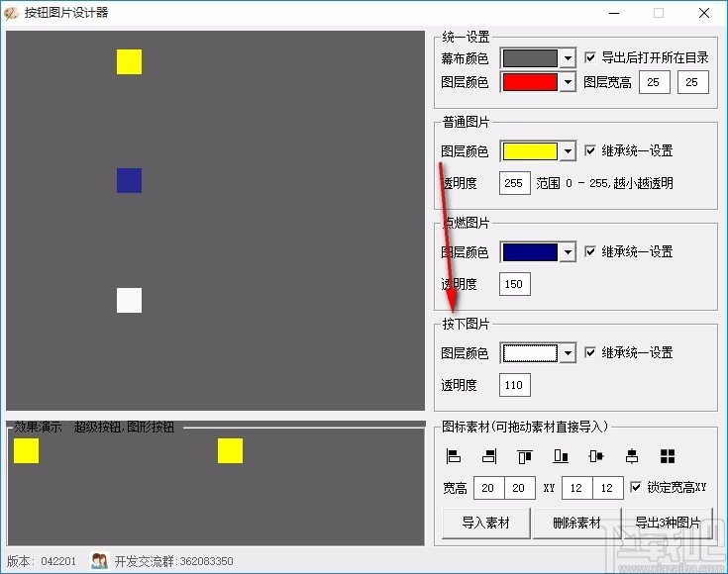The width and height of the screenshot is (728, 574).
Task: Click the developer group people icon
Action: [x=99, y=561]
